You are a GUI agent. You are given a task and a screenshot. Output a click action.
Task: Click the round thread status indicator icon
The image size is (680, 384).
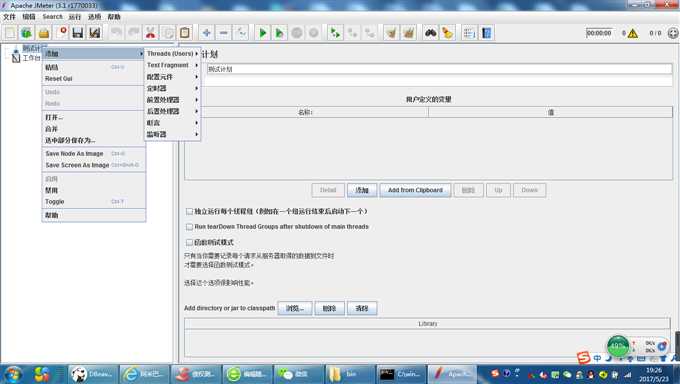pos(673,33)
